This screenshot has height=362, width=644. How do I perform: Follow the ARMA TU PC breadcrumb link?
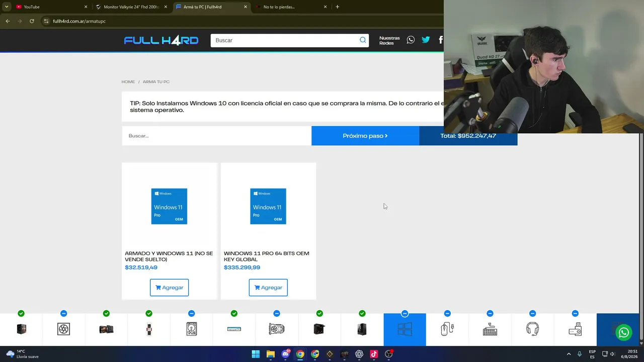click(156, 82)
